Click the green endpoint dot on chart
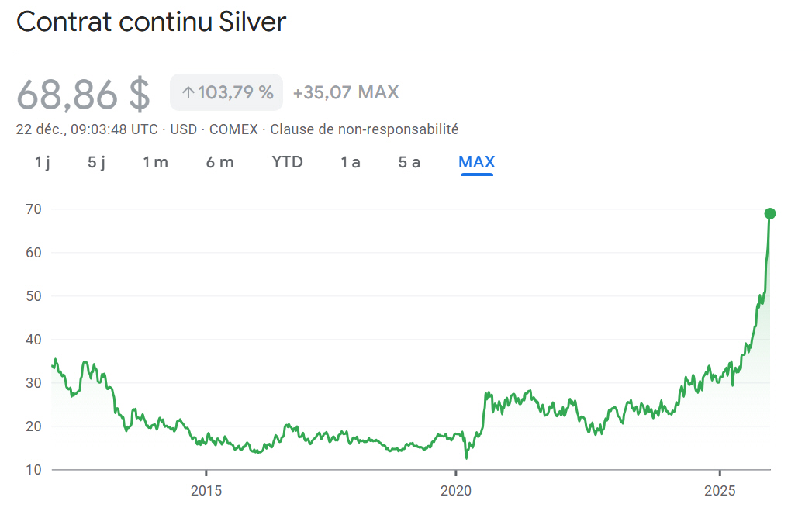Screen dimensions: 812x518 pyautogui.click(x=770, y=213)
